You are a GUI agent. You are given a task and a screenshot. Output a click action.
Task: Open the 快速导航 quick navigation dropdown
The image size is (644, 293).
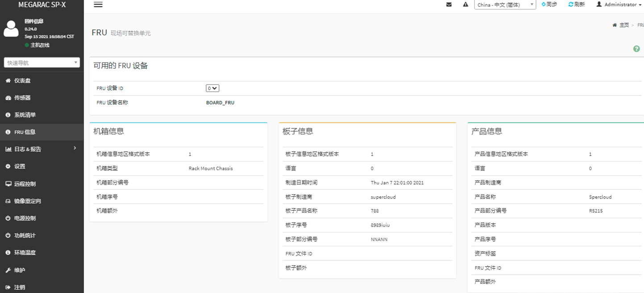[42, 63]
